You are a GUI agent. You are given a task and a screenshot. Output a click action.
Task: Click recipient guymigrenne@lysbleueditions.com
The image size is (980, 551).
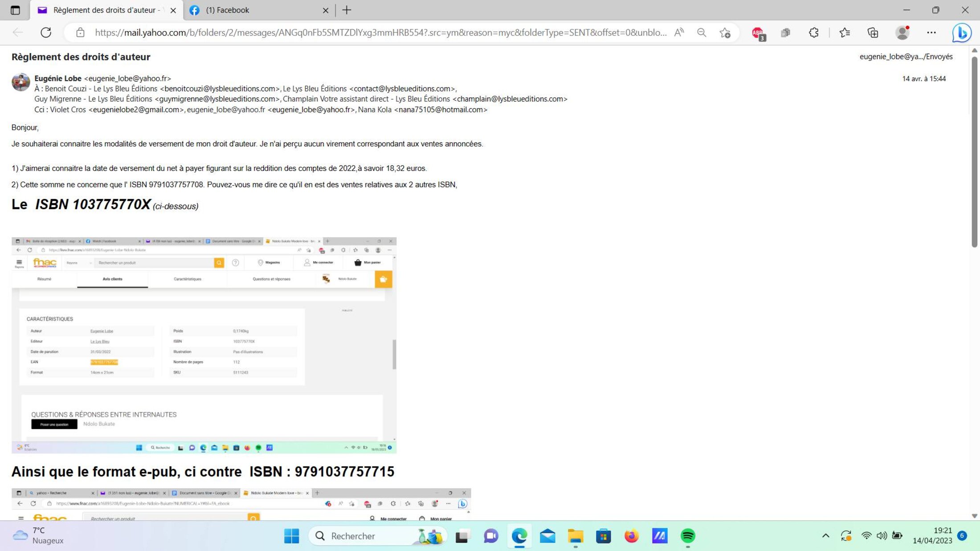click(x=217, y=99)
